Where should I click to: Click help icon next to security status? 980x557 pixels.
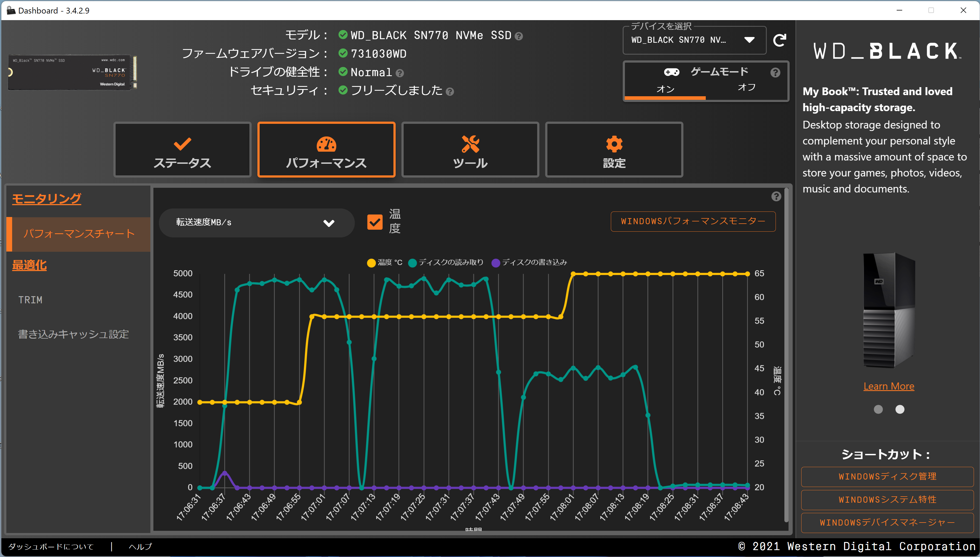tap(450, 92)
